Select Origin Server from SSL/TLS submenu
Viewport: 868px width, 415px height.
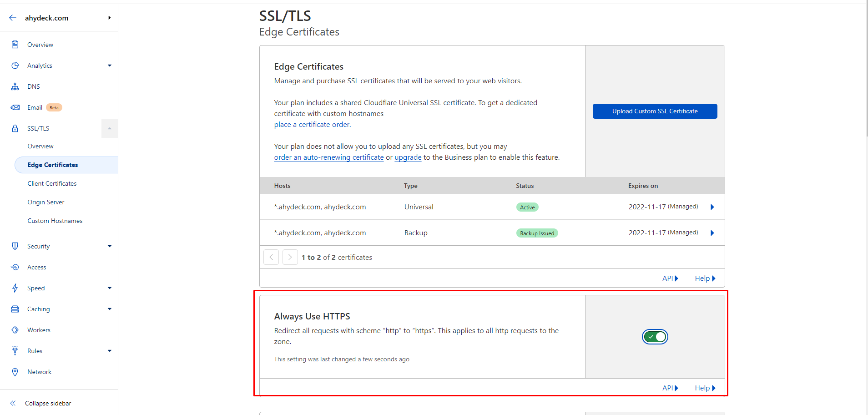pos(46,202)
